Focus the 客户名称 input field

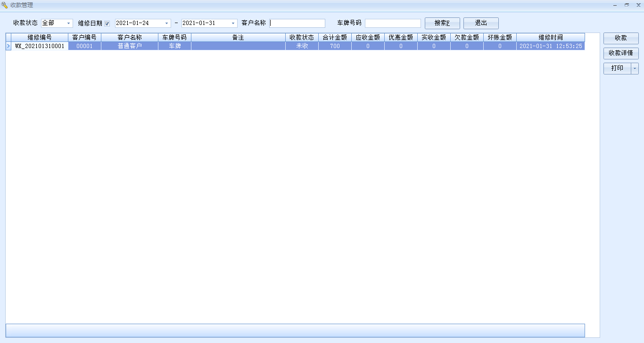point(297,23)
